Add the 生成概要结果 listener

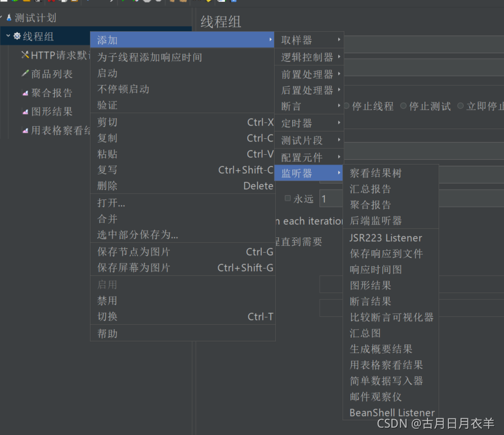point(391,349)
